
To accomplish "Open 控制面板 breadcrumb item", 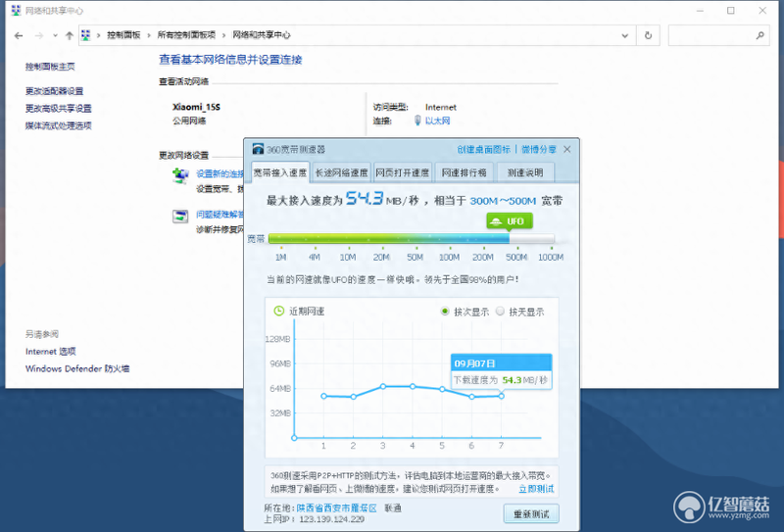I will 123,35.
